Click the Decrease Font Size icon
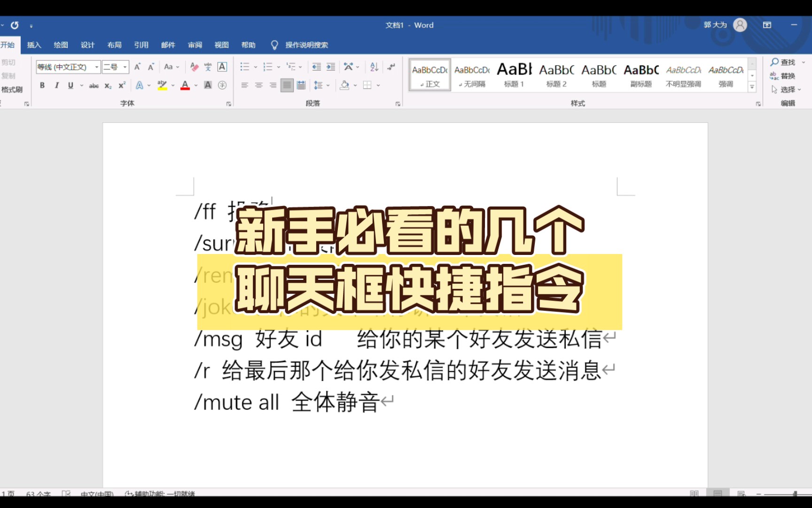 click(151, 67)
